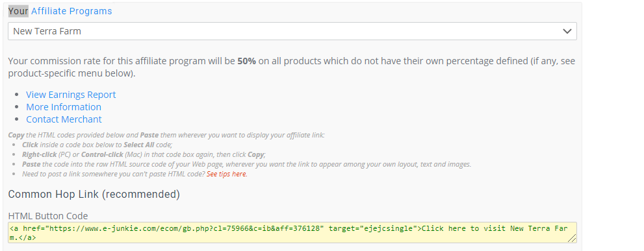Click the bullet beside More Information
This screenshot has height=251, width=644.
pyautogui.click(x=17, y=107)
